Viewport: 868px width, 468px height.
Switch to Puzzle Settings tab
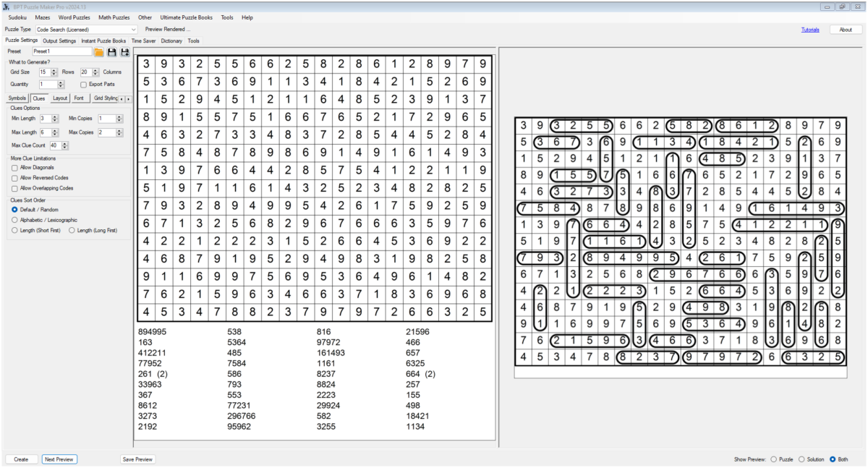click(x=21, y=41)
